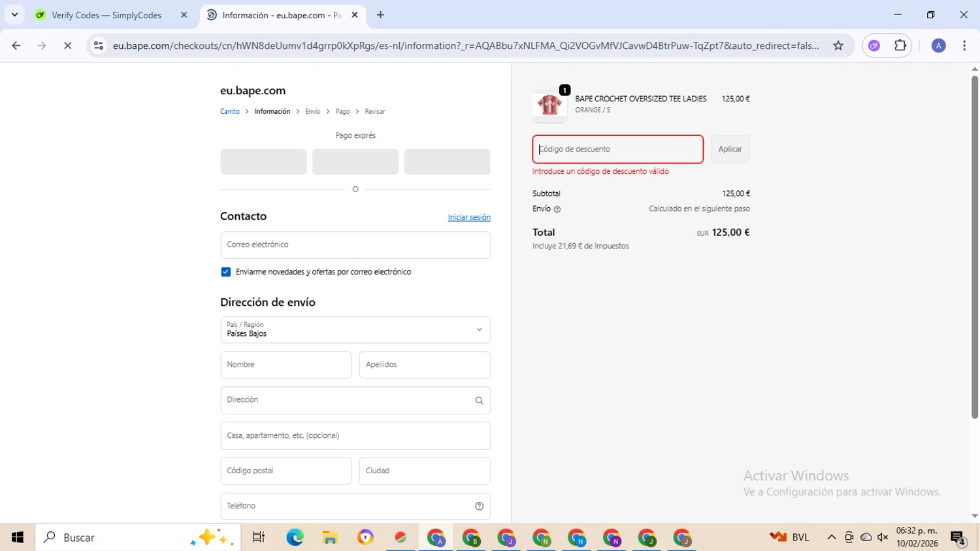Open the Extensions puzzle-piece menu
The height and width of the screenshot is (551, 980).
(900, 46)
